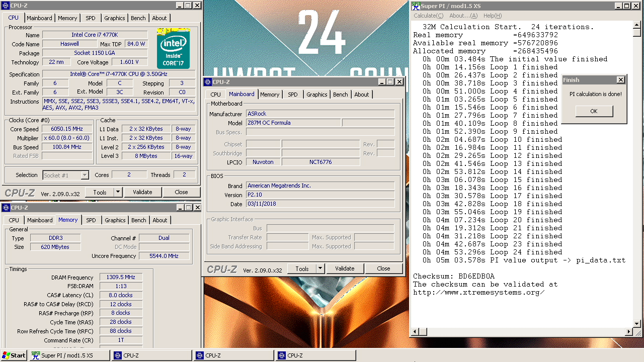Screen dimensions: 644x362
Task: Click the LPCIO chip NCT6776 field
Action: click(x=320, y=162)
